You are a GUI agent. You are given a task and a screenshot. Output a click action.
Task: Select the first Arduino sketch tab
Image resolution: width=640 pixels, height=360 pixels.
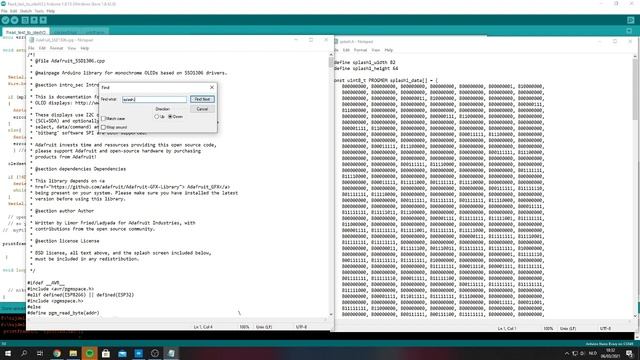(x=25, y=32)
